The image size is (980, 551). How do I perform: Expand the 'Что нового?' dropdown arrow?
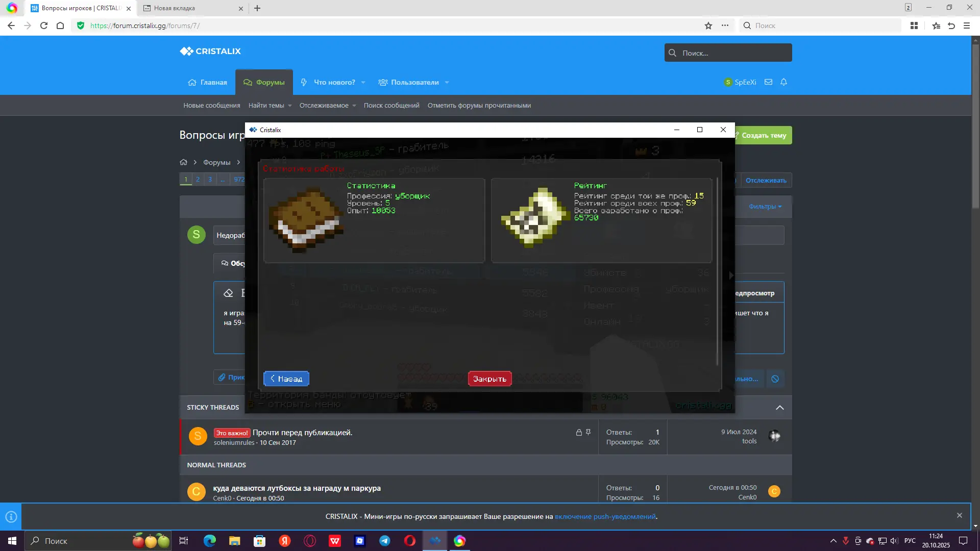tap(363, 83)
